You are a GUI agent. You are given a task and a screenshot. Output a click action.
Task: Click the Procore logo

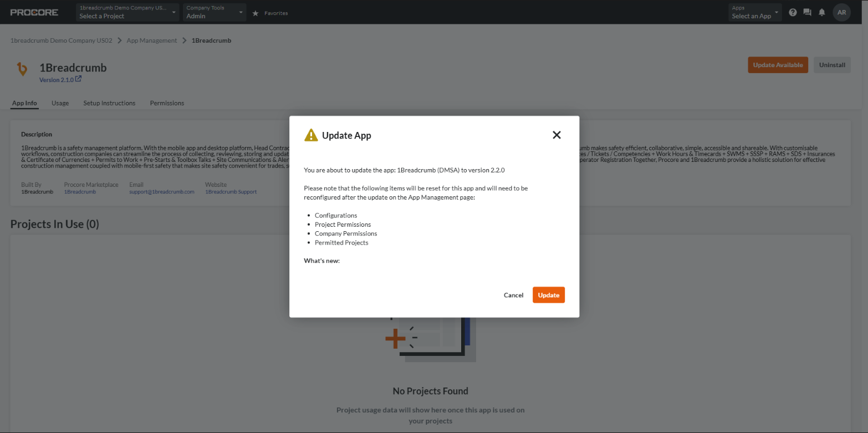34,12
